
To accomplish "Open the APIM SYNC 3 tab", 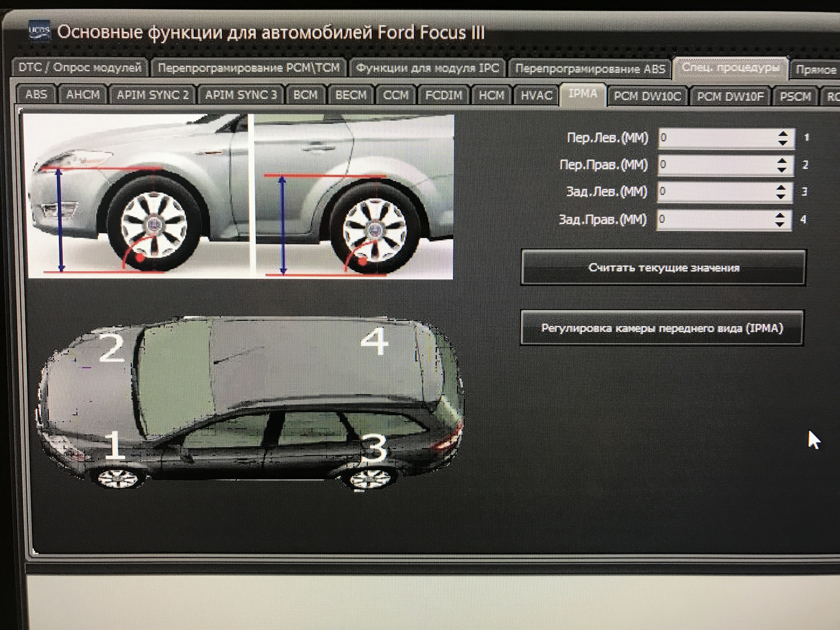I will click(241, 95).
